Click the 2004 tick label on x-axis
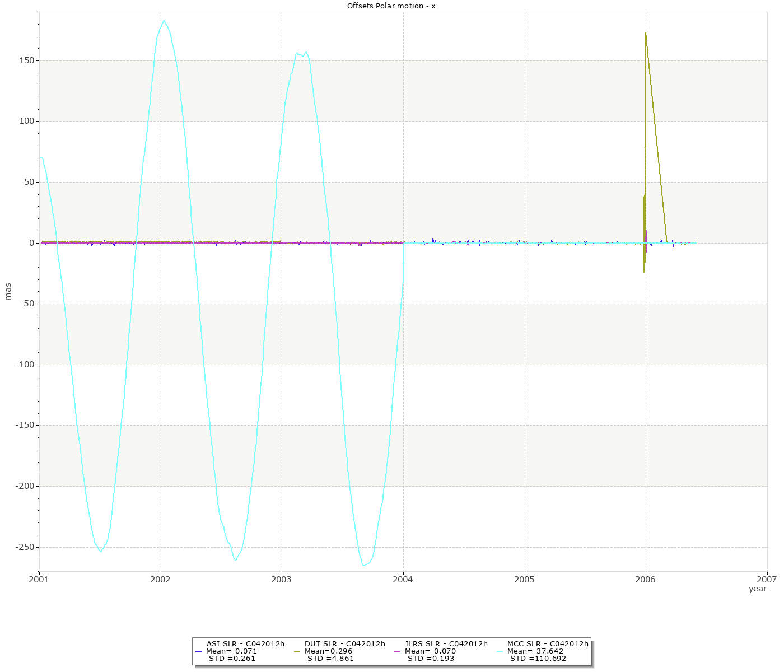The height and width of the screenshot is (672, 784). [403, 580]
